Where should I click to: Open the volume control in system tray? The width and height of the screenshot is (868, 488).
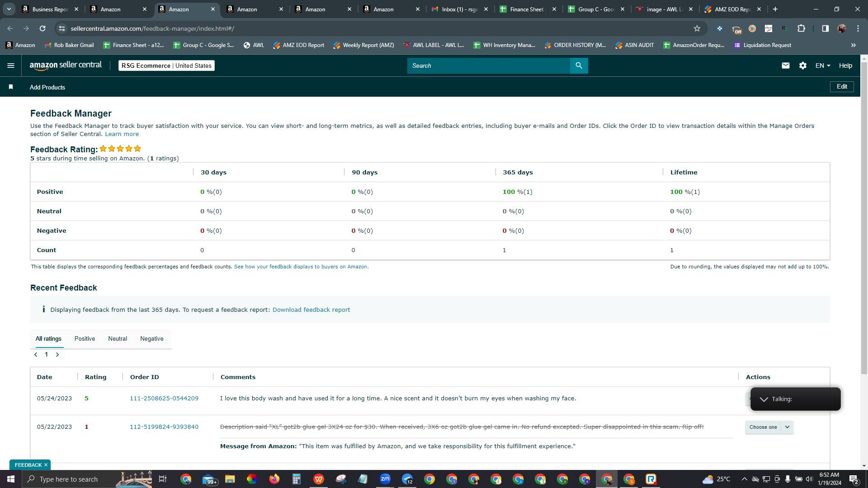809,479
